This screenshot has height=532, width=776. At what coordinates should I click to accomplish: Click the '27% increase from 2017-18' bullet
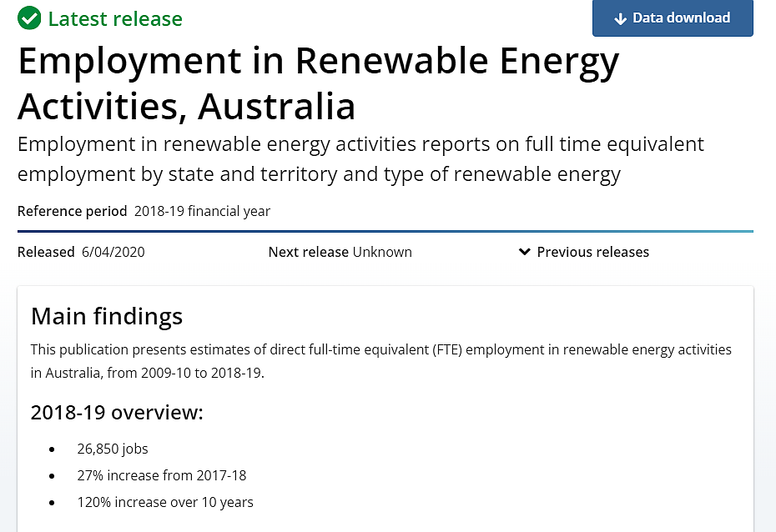pos(162,475)
